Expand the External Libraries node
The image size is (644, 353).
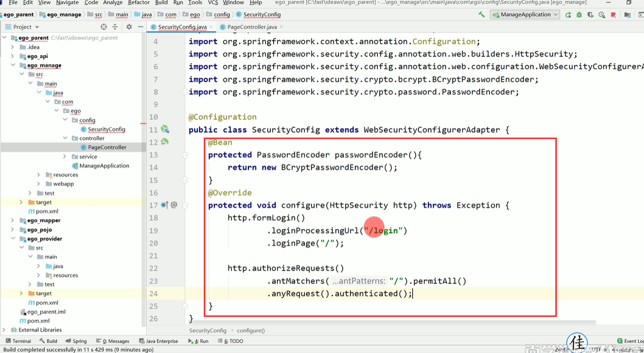click(x=4, y=329)
